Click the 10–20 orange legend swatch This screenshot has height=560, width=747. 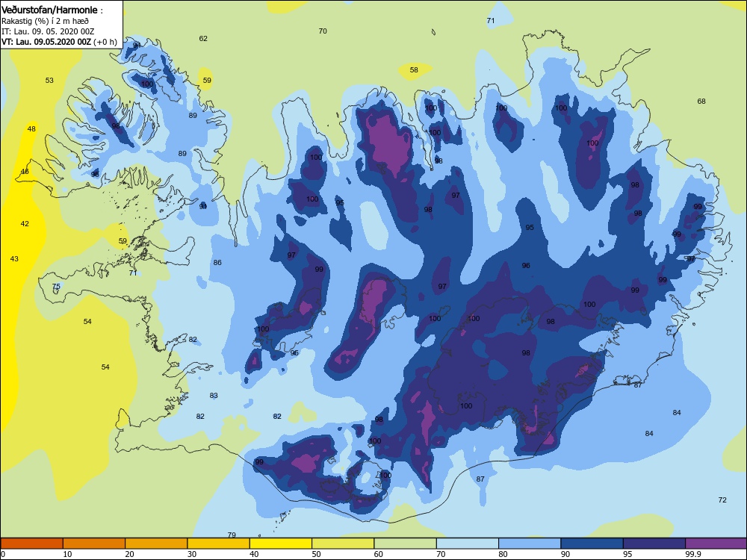click(x=94, y=544)
